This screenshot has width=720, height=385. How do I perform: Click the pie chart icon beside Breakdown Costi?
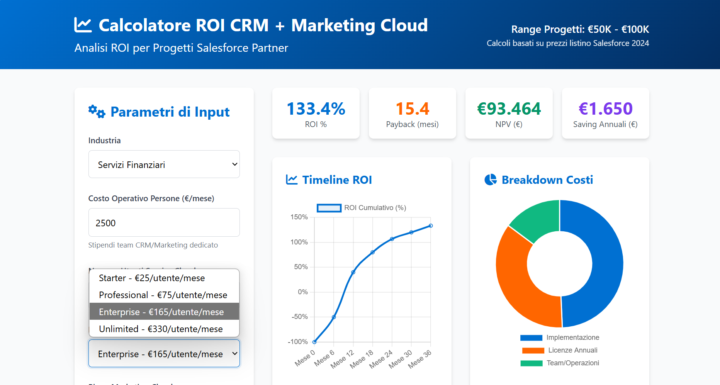(490, 180)
